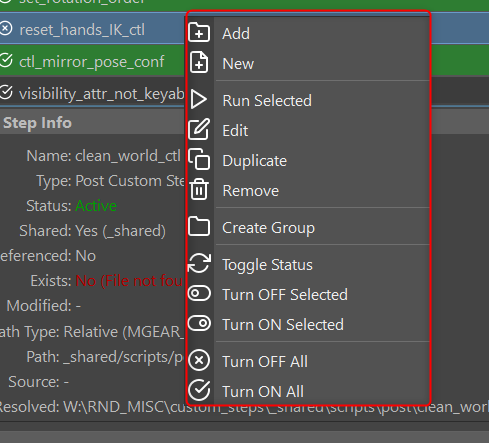
Task: Toggle the status icon of ctl_mirror_pose_conf
Action: [x=6, y=60]
